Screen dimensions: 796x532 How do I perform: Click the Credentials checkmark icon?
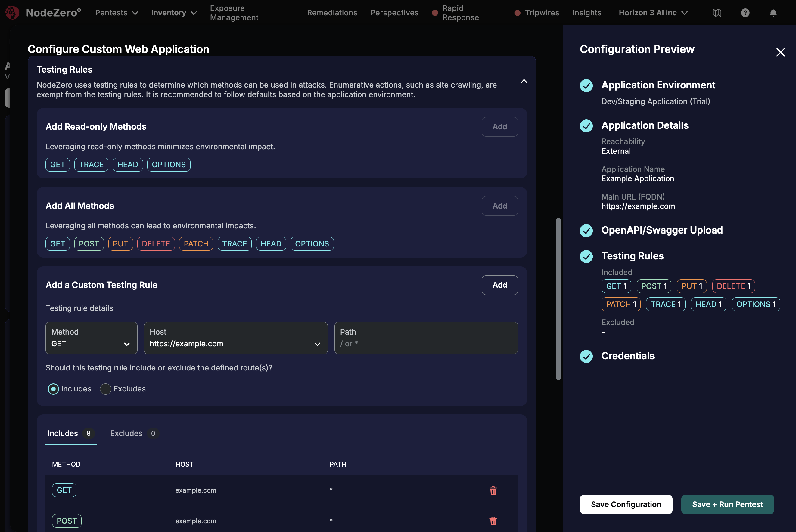point(586,356)
